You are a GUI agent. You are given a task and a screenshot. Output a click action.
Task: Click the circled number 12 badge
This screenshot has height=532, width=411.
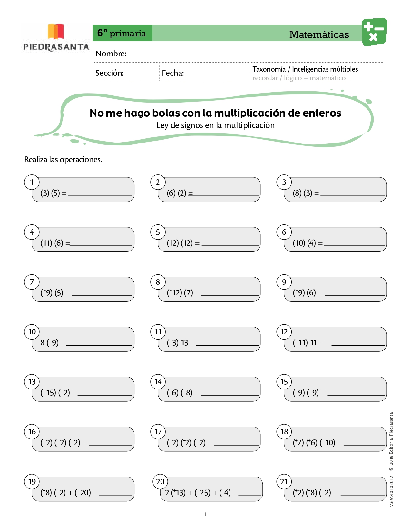coord(284,332)
